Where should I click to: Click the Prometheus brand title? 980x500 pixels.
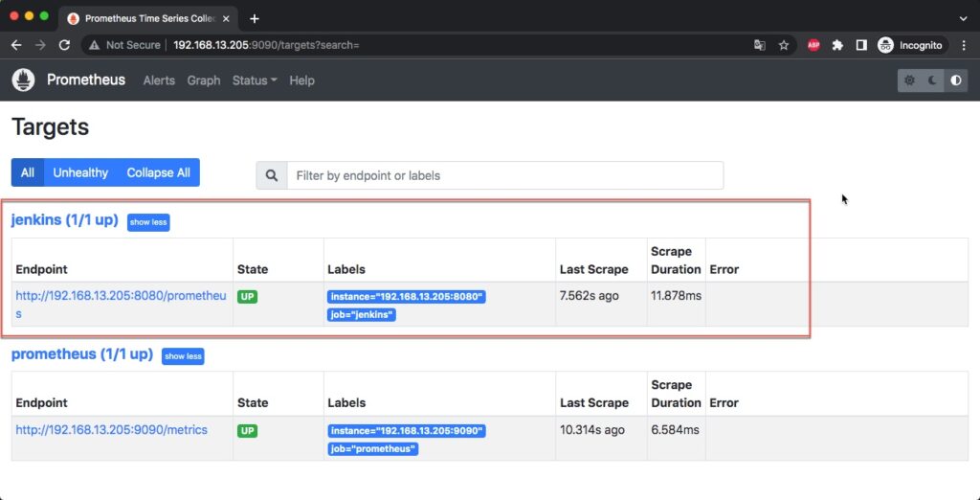tap(86, 80)
